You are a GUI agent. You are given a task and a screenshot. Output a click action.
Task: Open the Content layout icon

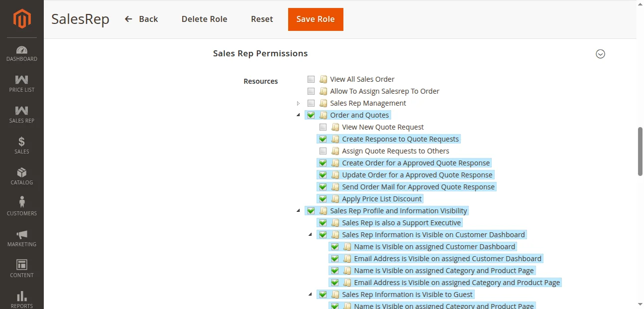tap(22, 266)
